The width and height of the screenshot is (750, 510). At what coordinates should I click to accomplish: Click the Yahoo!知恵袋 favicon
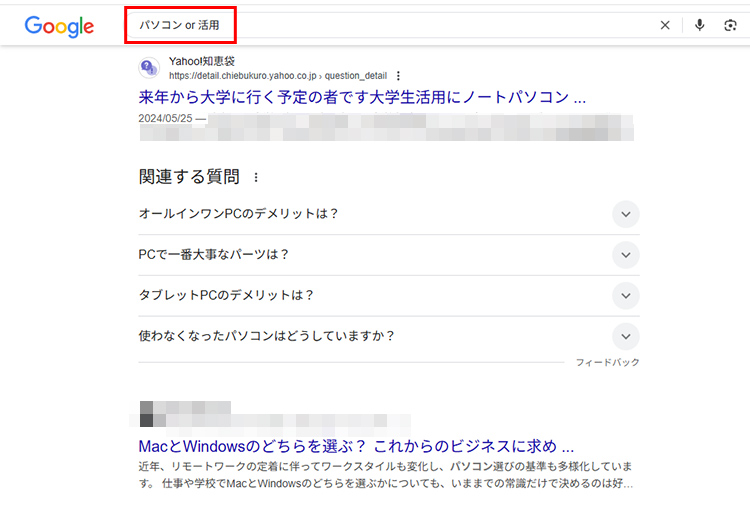click(148, 68)
